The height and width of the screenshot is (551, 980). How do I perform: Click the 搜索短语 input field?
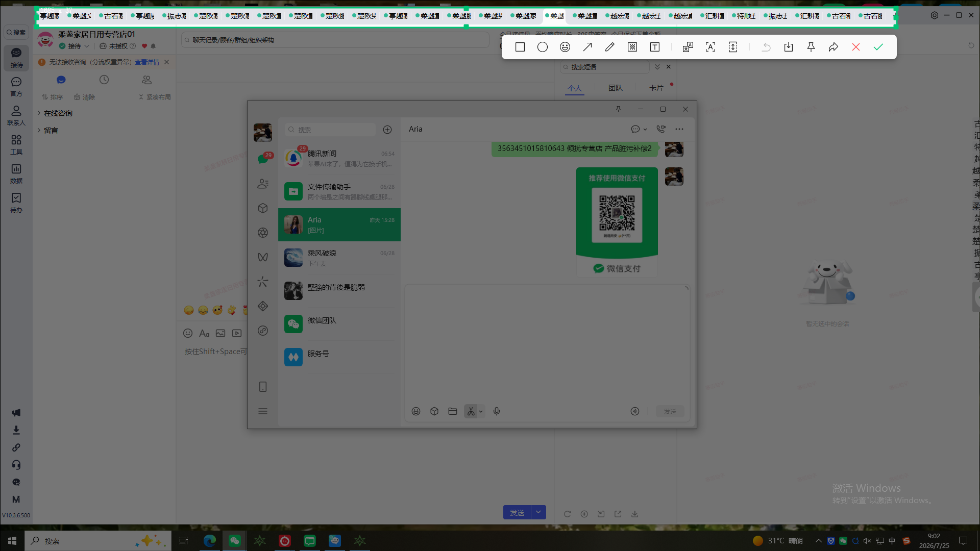[x=605, y=67]
